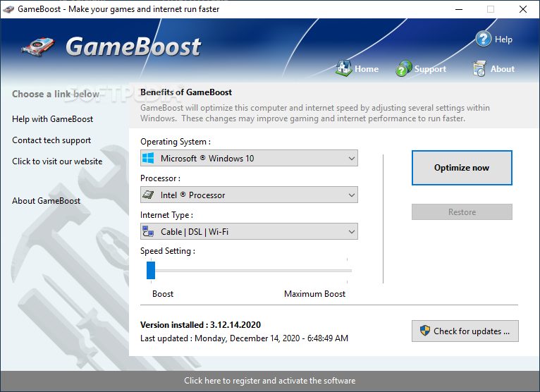Click the processor chip icon

[148, 195]
